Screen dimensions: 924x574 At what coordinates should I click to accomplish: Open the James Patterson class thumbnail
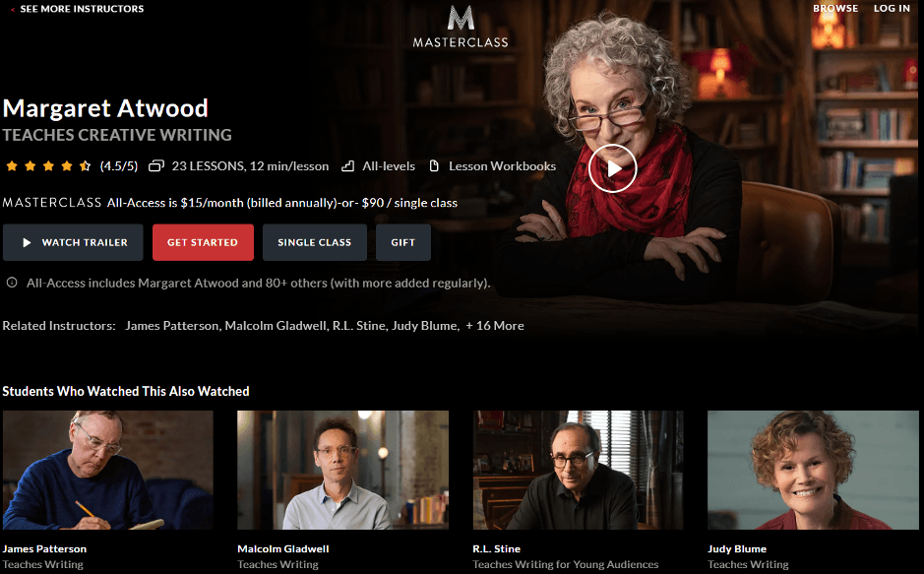coord(108,471)
